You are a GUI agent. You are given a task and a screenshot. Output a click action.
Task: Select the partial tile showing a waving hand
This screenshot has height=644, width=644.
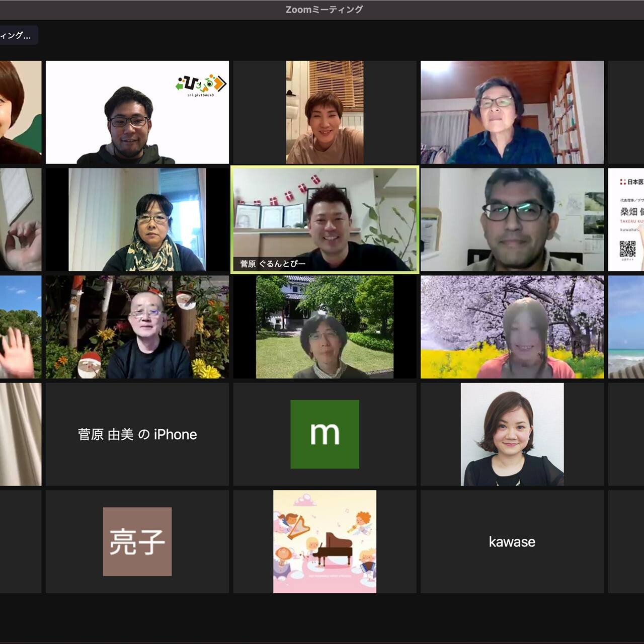[x=20, y=327]
